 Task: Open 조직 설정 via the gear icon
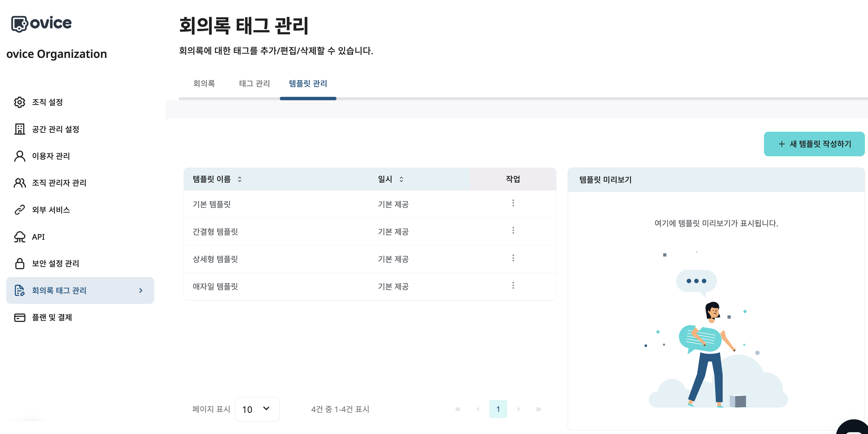[19, 103]
